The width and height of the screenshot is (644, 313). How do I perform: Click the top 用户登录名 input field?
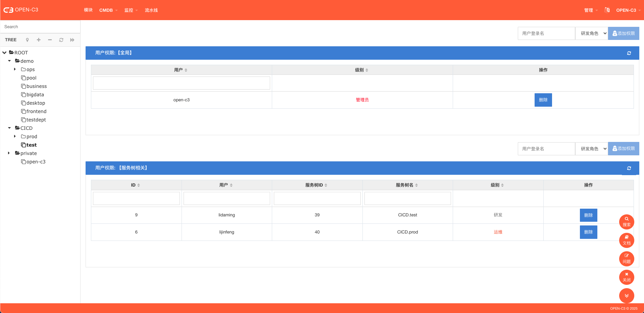pos(546,34)
